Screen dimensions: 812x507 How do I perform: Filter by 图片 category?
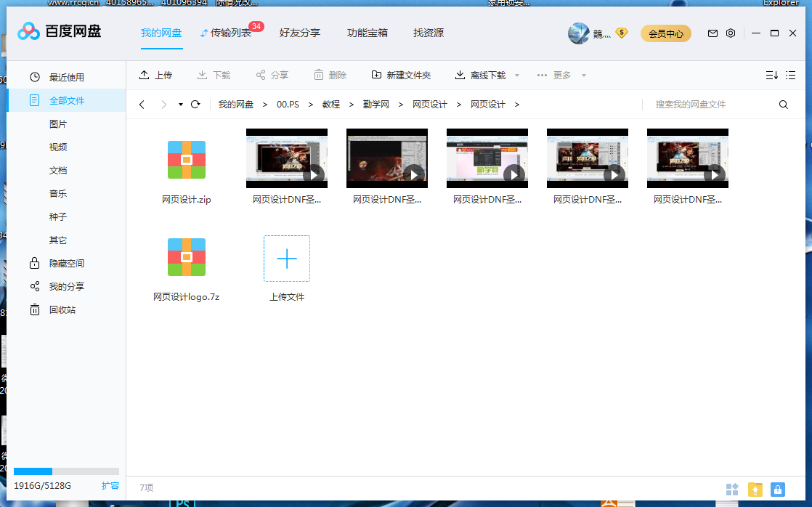tap(58, 123)
